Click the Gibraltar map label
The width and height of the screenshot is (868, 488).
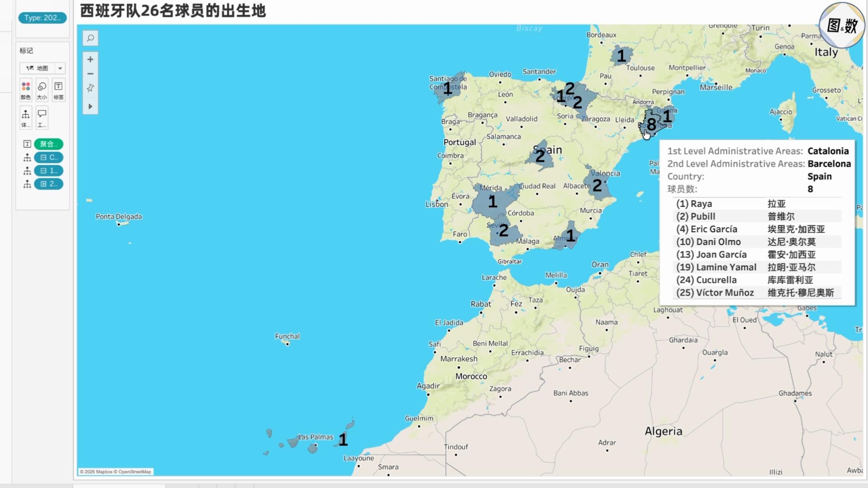coord(509,262)
